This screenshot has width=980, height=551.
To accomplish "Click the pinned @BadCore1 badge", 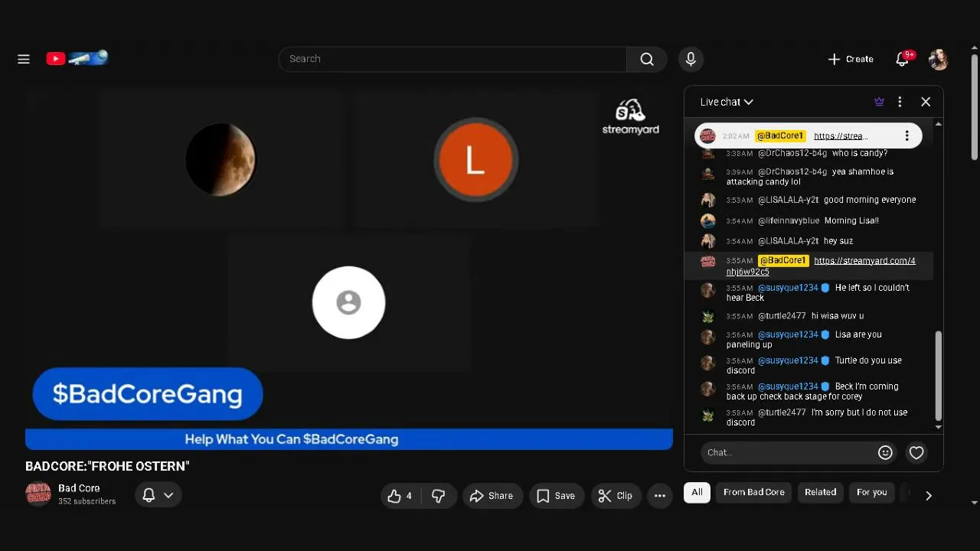I will pos(780,135).
